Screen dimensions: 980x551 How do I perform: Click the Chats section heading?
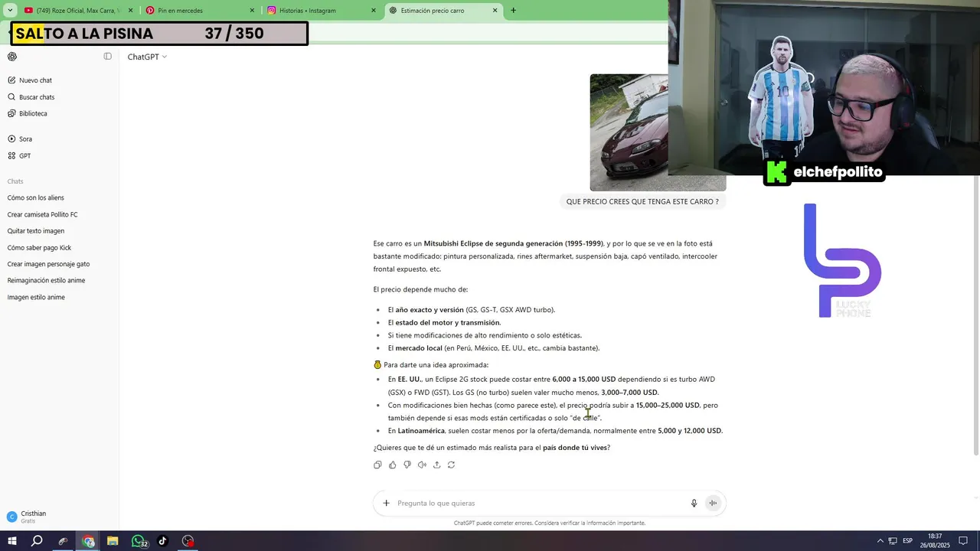click(x=15, y=181)
